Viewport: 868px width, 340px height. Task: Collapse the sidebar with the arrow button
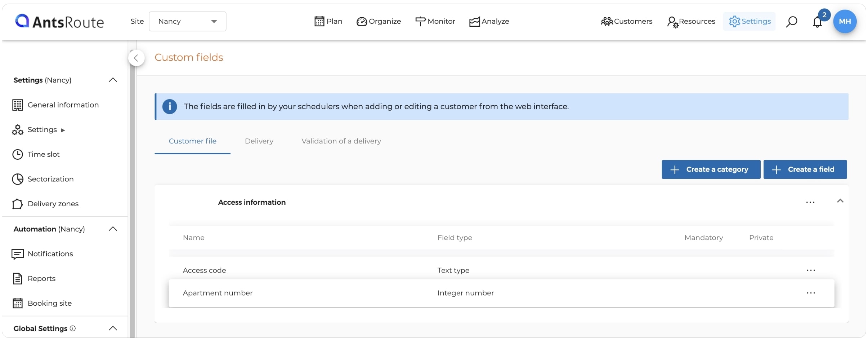[x=136, y=58]
